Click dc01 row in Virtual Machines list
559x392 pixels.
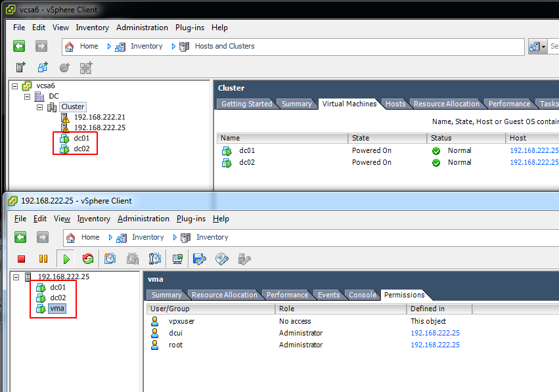tap(388, 150)
